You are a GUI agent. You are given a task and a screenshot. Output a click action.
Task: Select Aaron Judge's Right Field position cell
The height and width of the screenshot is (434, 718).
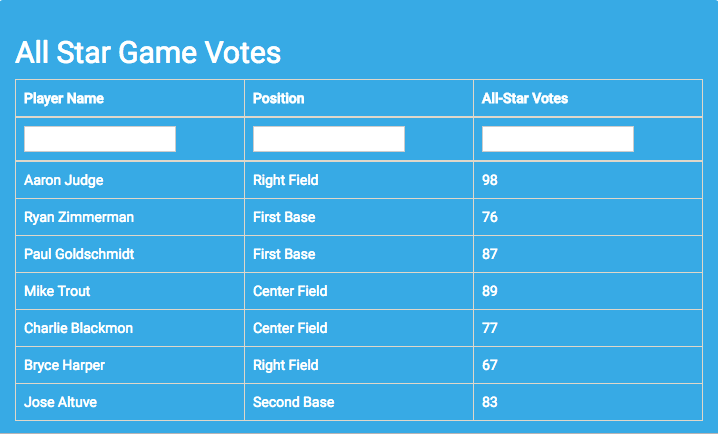pos(359,180)
